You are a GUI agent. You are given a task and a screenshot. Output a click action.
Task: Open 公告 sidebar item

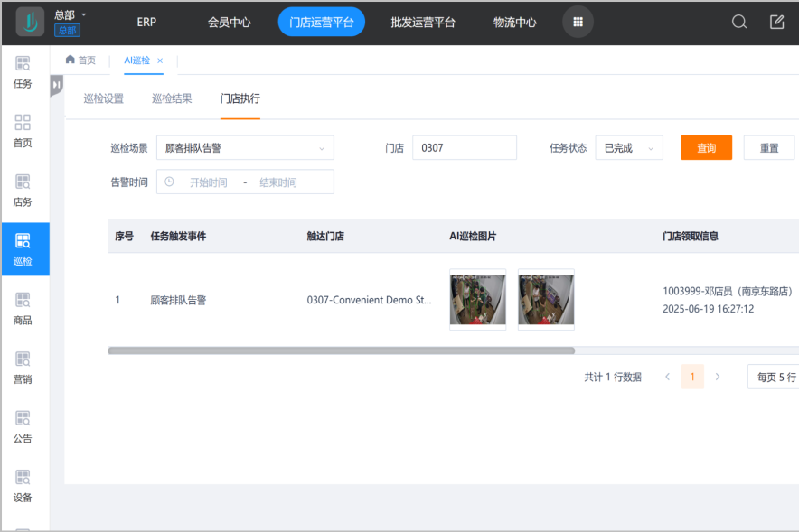23,427
